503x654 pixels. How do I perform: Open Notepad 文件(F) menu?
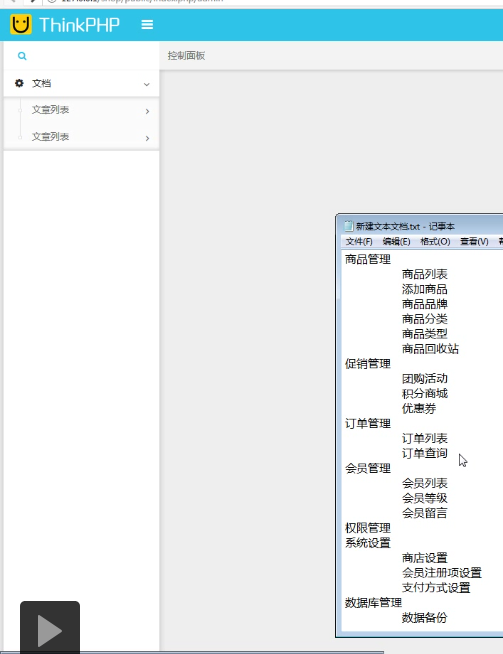[359, 241]
